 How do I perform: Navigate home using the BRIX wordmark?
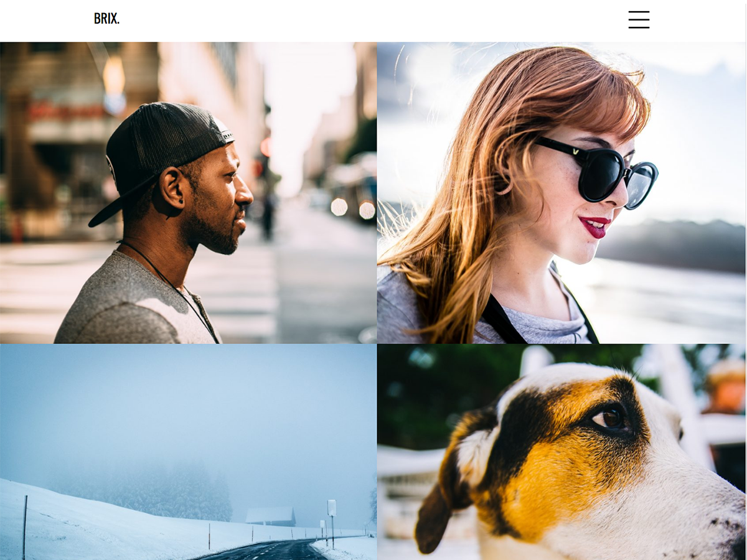tap(106, 19)
